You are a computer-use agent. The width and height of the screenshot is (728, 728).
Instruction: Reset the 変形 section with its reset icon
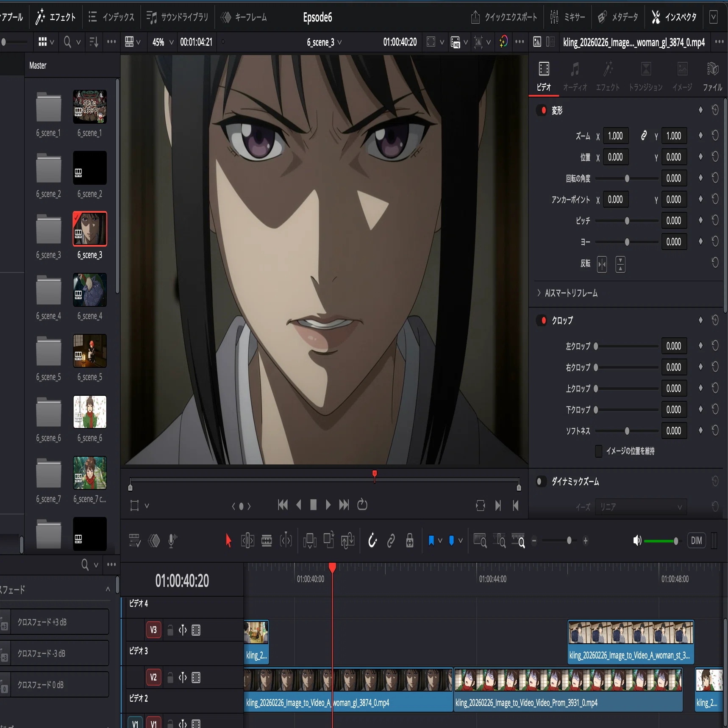pyautogui.click(x=715, y=110)
